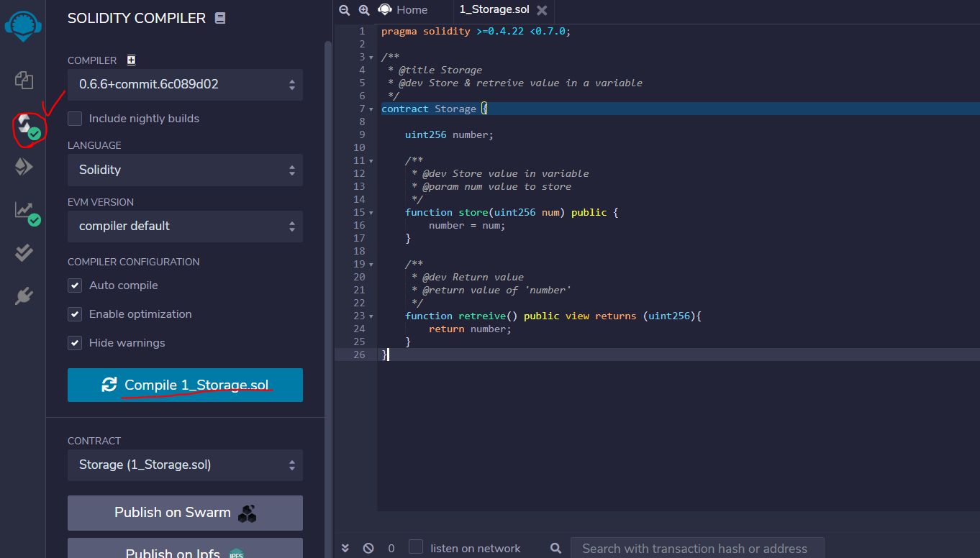Uncheck Hide warnings option
This screenshot has width=980, height=558.
[x=75, y=343]
